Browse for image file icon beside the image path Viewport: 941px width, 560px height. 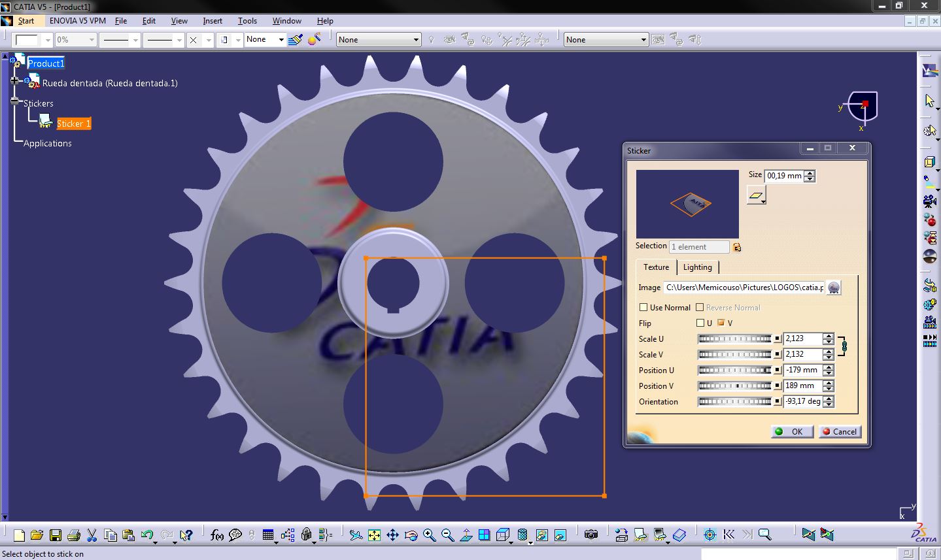834,288
